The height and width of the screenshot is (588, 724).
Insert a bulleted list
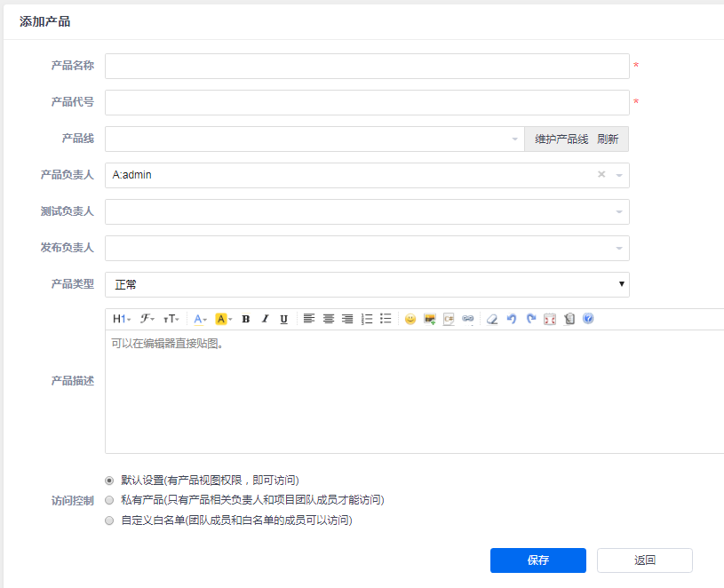pyautogui.click(x=386, y=319)
